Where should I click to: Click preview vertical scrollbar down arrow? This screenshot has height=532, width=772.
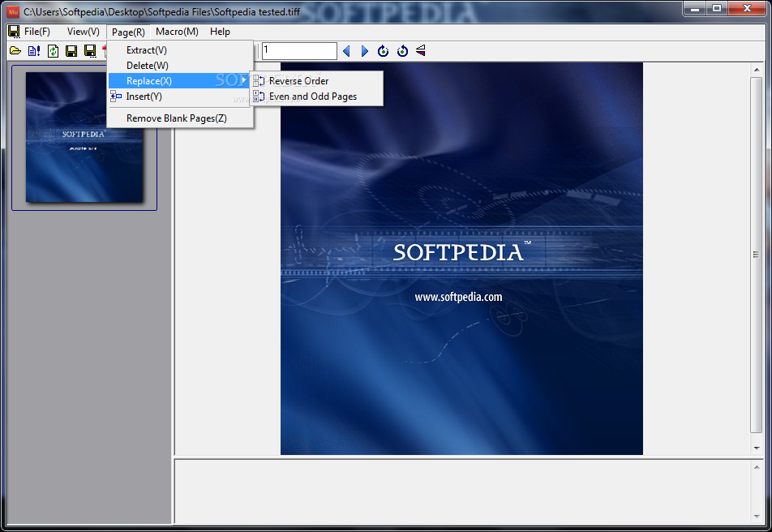coord(757,448)
